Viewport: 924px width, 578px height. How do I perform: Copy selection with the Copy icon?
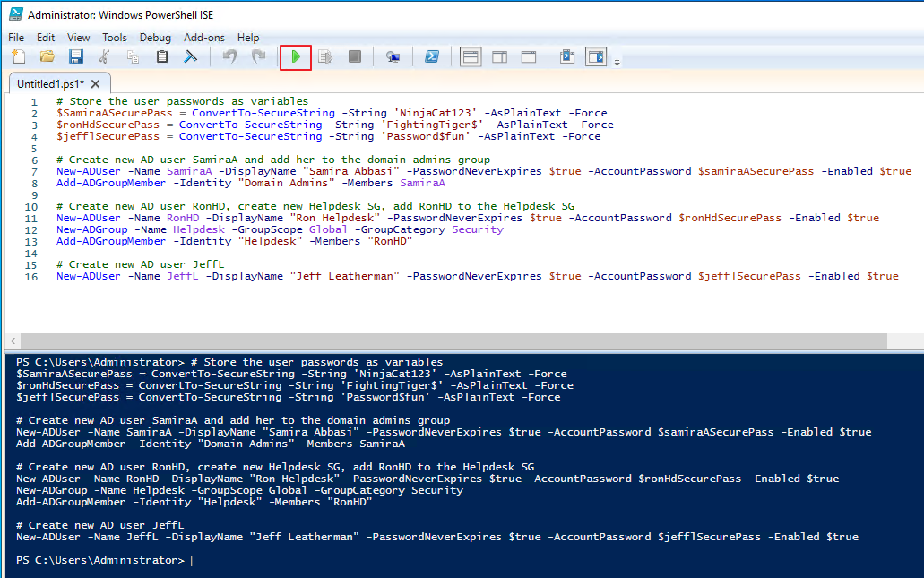click(134, 56)
